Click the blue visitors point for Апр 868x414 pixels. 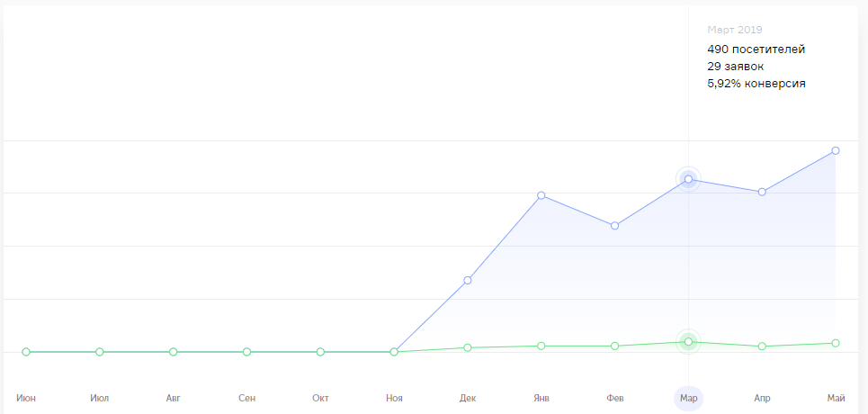762,192
